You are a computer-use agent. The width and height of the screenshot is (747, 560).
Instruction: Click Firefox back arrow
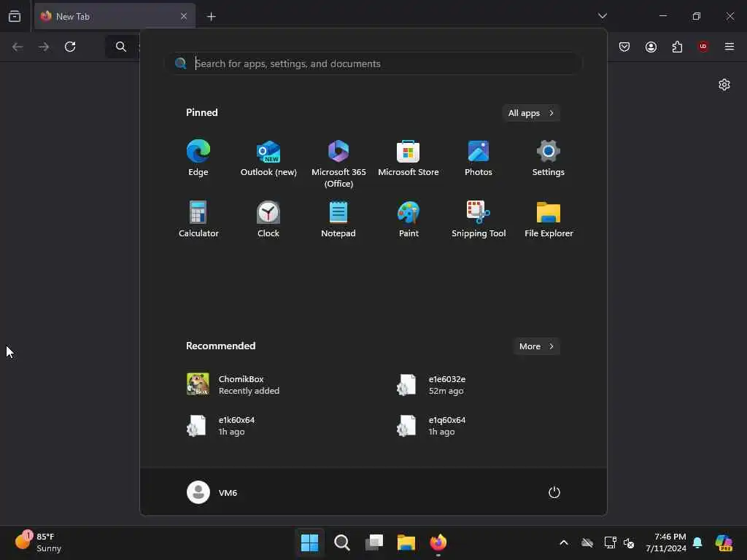click(x=18, y=47)
